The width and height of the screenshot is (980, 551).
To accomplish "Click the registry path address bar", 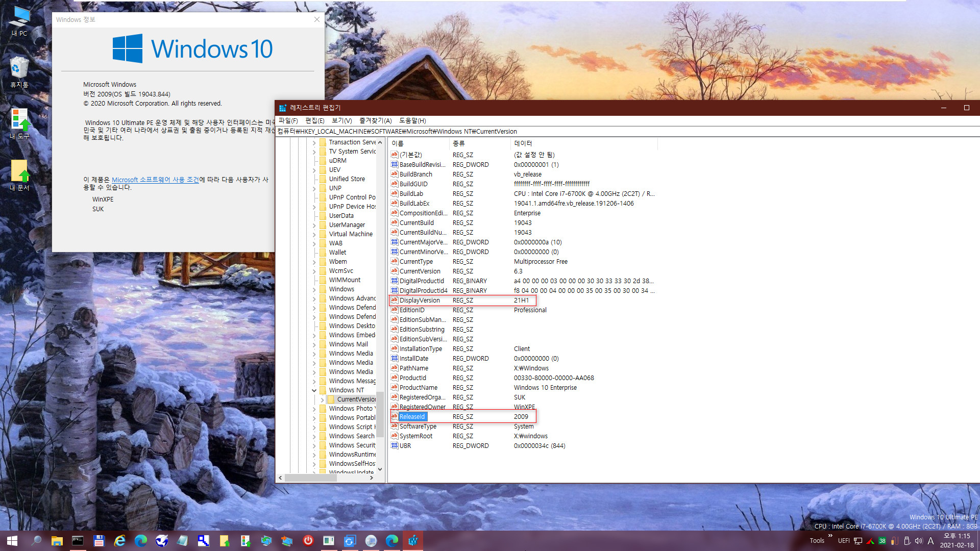I will pos(627,132).
